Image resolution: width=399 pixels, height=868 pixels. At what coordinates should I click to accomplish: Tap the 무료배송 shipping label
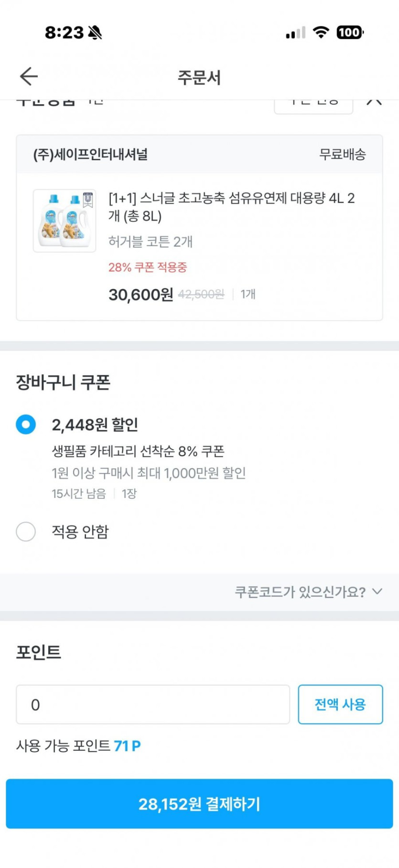click(343, 154)
